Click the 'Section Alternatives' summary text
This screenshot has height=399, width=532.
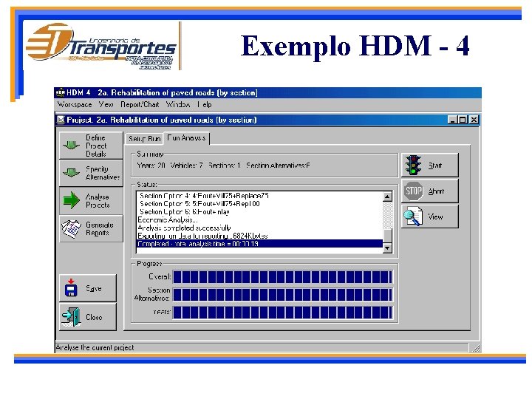tap(278, 166)
